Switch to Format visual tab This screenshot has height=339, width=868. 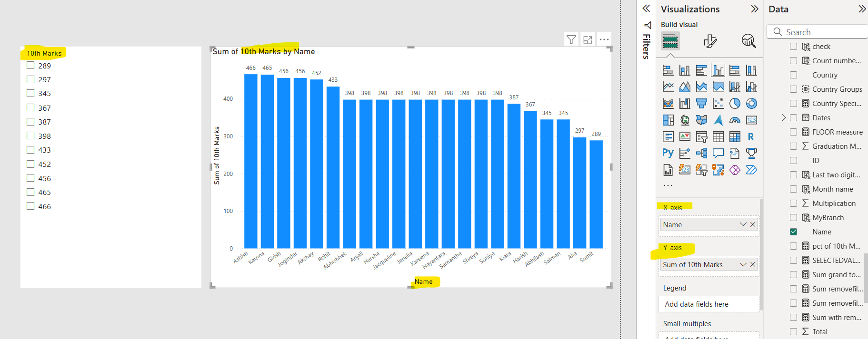point(710,41)
